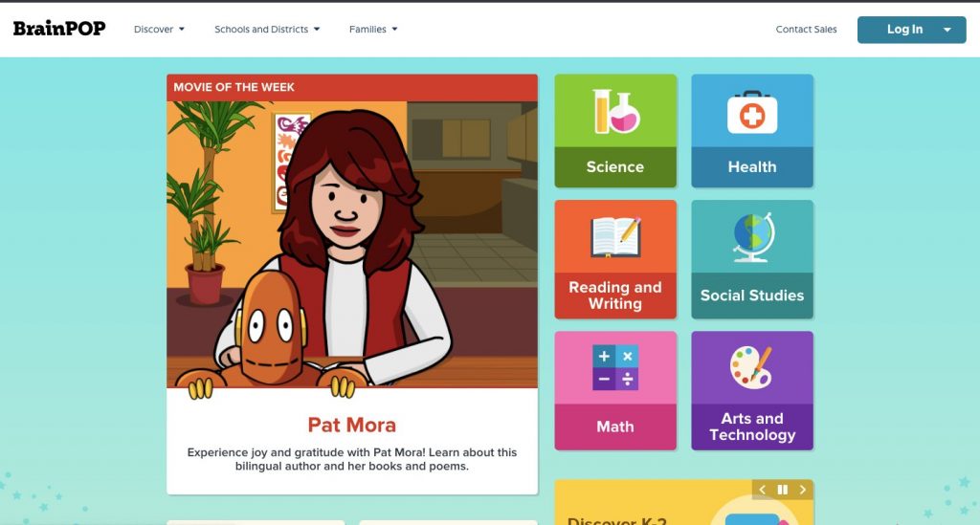Pause the carousel slideshow
Viewport: 980px width, 525px height.
[782, 490]
